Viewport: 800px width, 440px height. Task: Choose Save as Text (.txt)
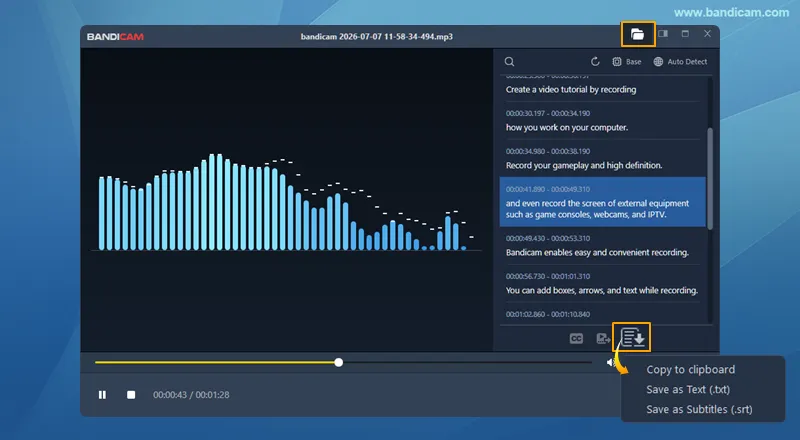point(688,389)
